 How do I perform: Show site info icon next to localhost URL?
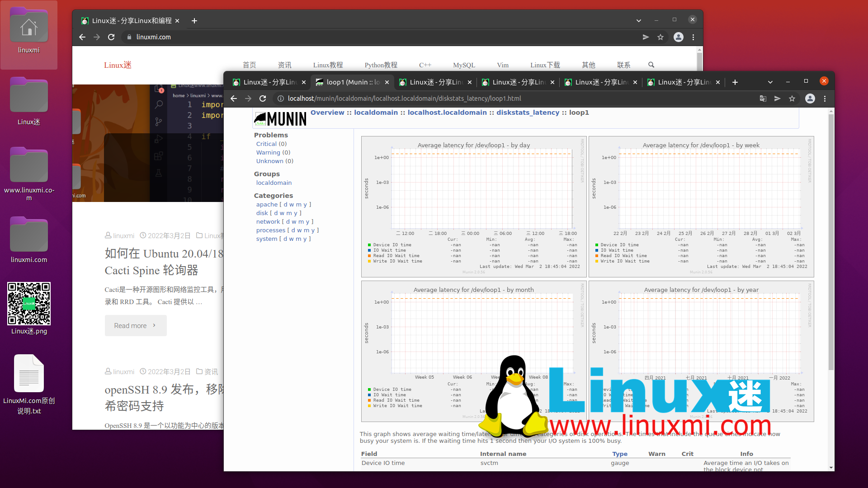280,99
